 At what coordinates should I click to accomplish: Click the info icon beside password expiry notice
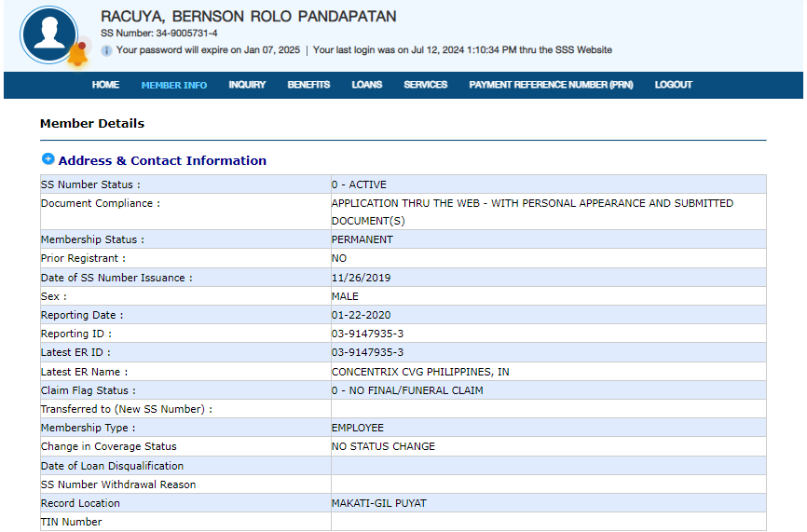(106, 50)
